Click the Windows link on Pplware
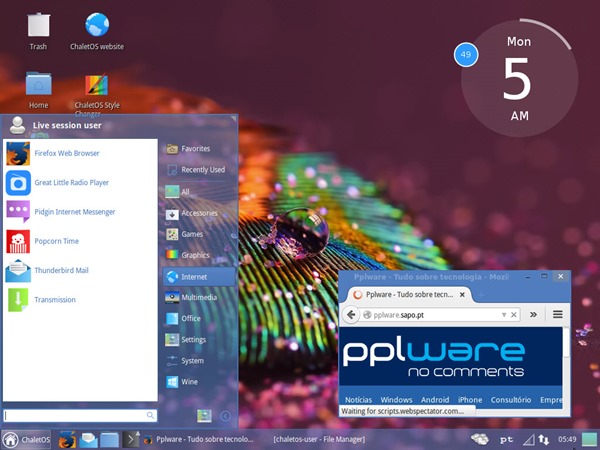 point(396,400)
